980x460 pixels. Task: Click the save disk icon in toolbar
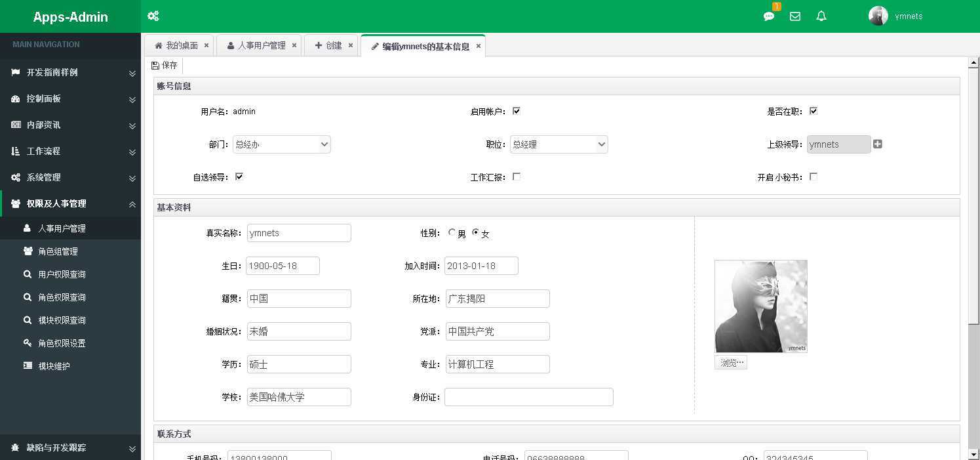point(155,65)
